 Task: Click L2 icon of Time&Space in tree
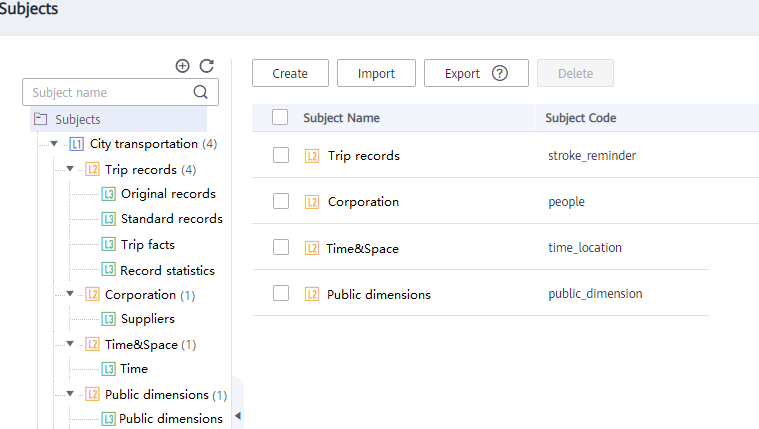pos(92,344)
